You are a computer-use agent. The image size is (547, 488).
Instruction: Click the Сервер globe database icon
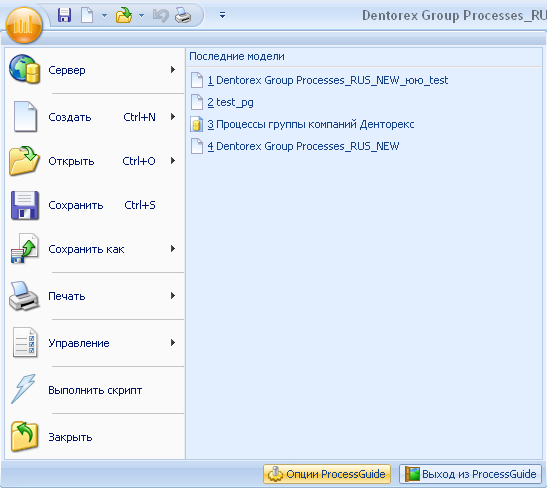(24, 69)
